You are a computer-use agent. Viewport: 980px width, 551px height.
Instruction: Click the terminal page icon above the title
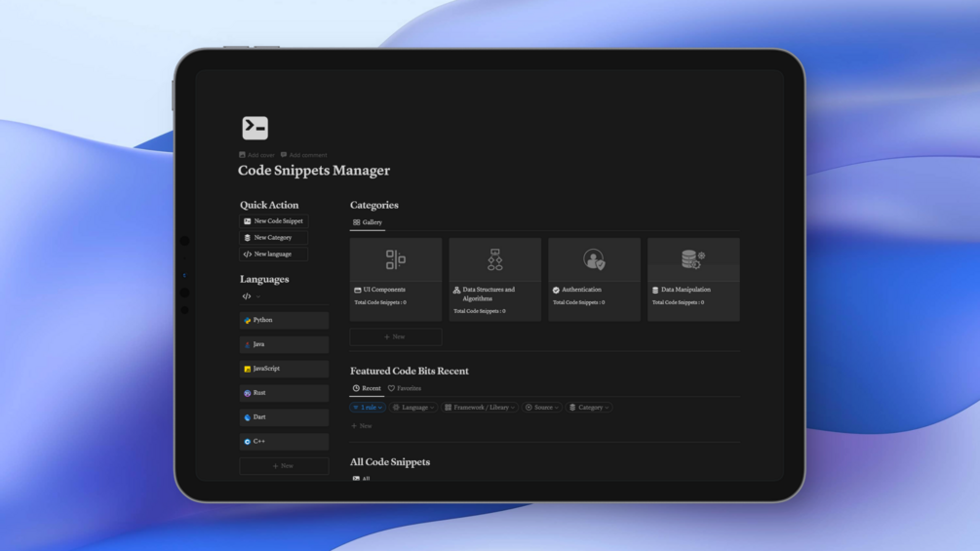click(x=255, y=128)
